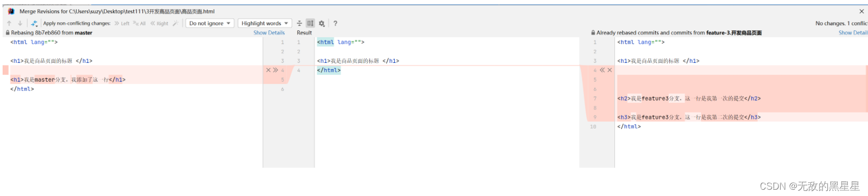
Task: Click line number 10 in right gutter
Action: point(593,127)
